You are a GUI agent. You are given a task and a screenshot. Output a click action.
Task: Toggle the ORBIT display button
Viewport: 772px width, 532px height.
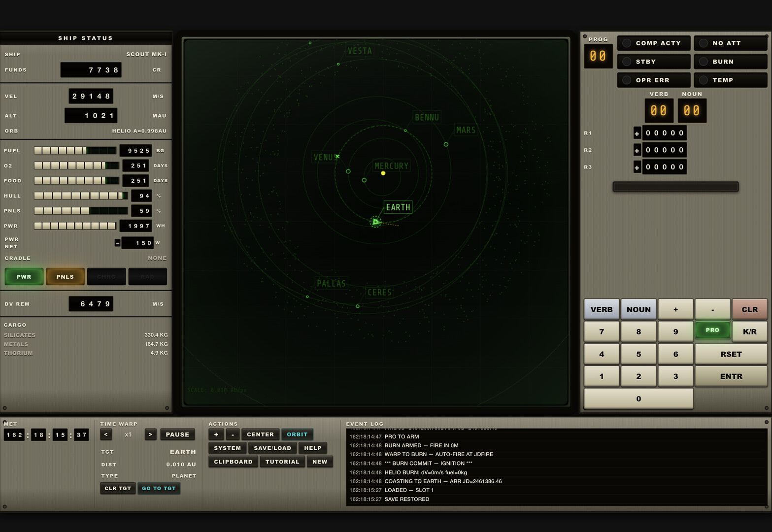click(x=297, y=434)
